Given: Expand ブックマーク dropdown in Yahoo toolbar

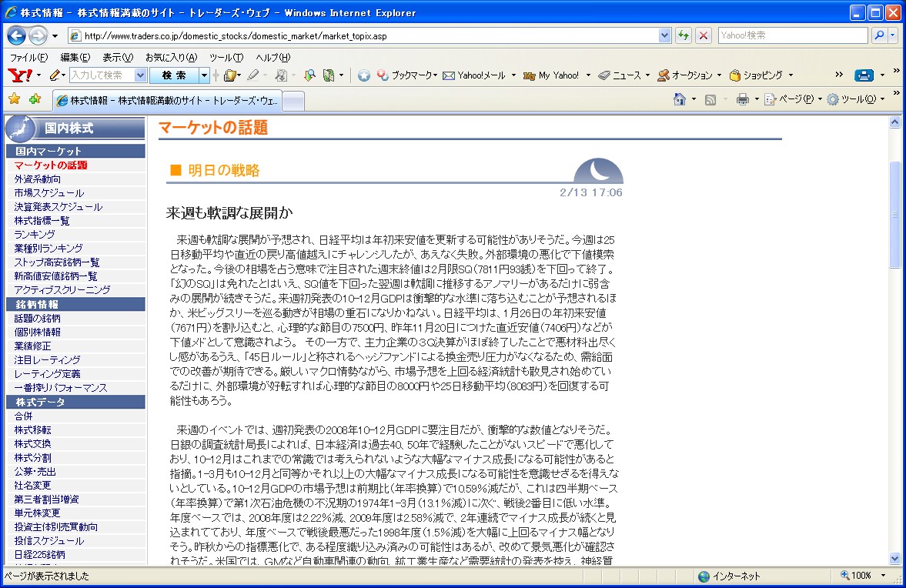Looking at the screenshot, I should coord(435,75).
